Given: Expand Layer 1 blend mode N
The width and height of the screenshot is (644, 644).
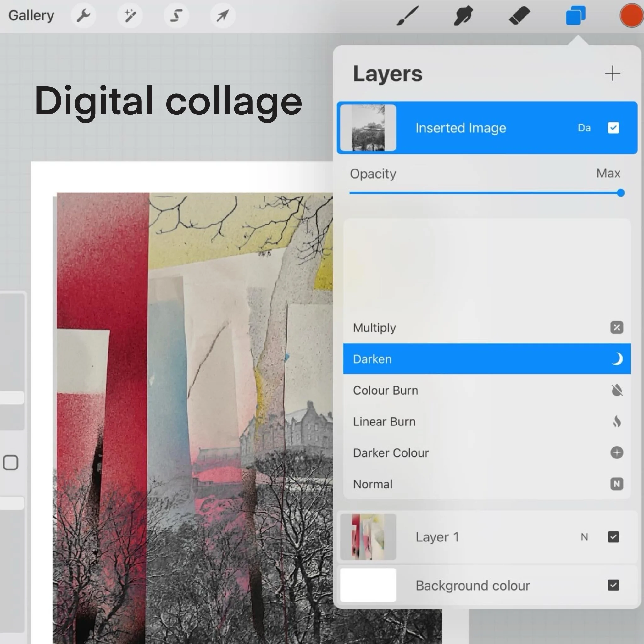Looking at the screenshot, I should [x=584, y=537].
